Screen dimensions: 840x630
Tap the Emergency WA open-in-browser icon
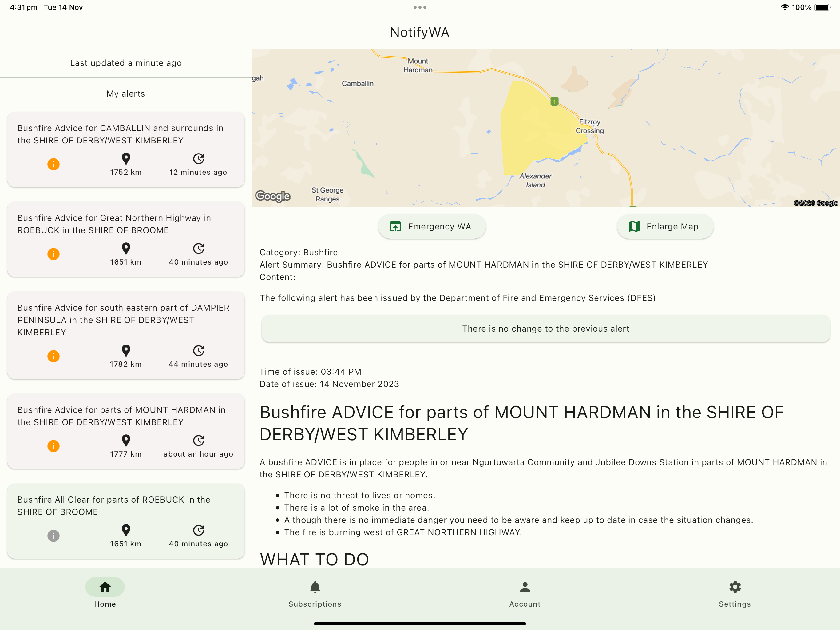395,226
